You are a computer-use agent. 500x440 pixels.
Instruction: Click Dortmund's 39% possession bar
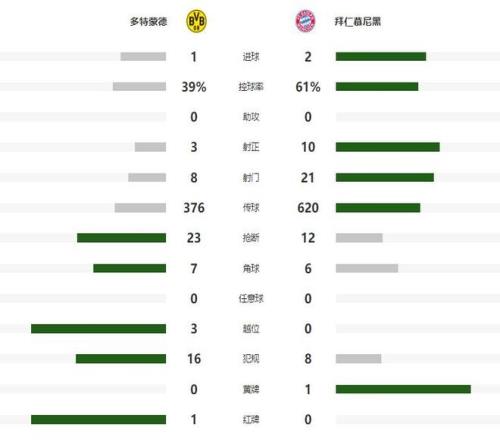pyautogui.click(x=139, y=87)
